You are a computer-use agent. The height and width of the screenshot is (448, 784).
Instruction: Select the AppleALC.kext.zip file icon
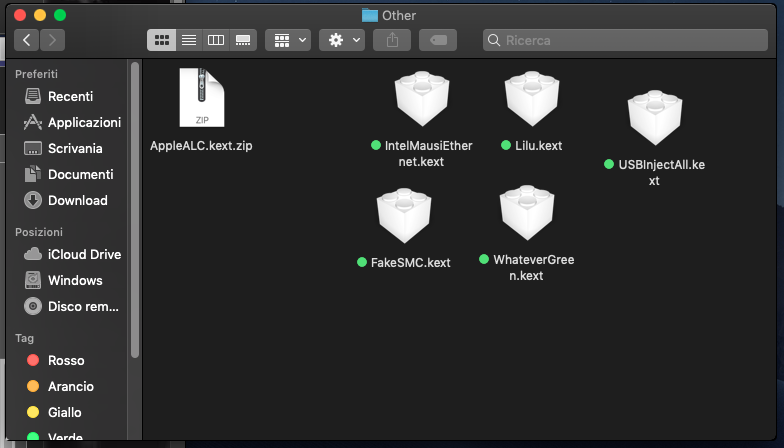pyautogui.click(x=202, y=98)
